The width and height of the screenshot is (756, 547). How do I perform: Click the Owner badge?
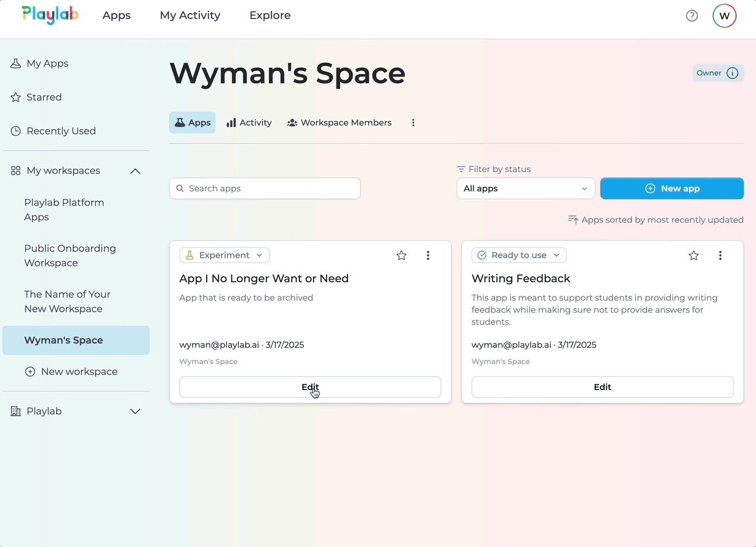click(718, 73)
